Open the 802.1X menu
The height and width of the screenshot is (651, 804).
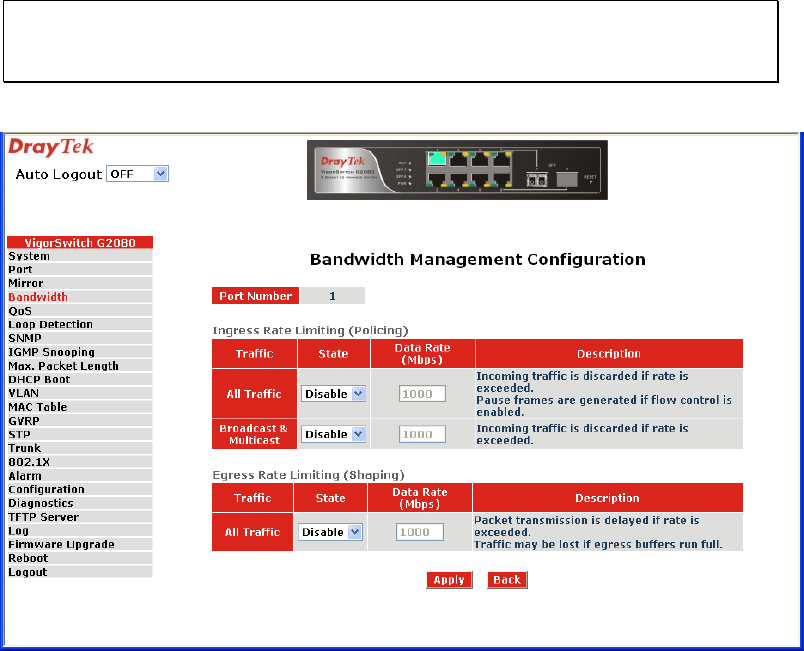[x=79, y=462]
